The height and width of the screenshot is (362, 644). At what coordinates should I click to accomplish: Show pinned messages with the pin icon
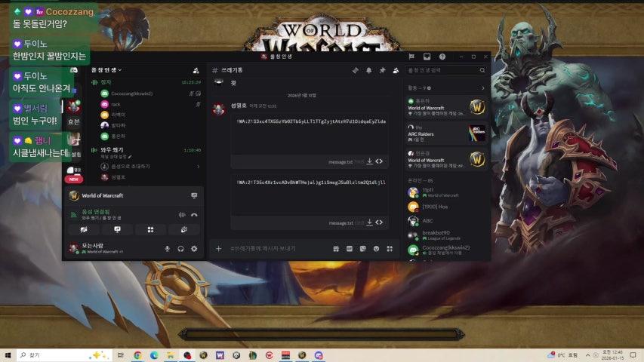(x=382, y=71)
